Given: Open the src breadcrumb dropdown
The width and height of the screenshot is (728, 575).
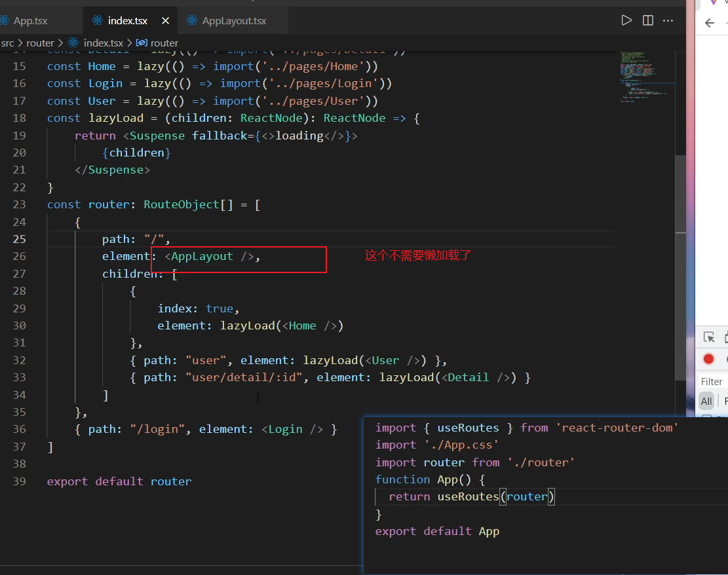Looking at the screenshot, I should tap(7, 43).
